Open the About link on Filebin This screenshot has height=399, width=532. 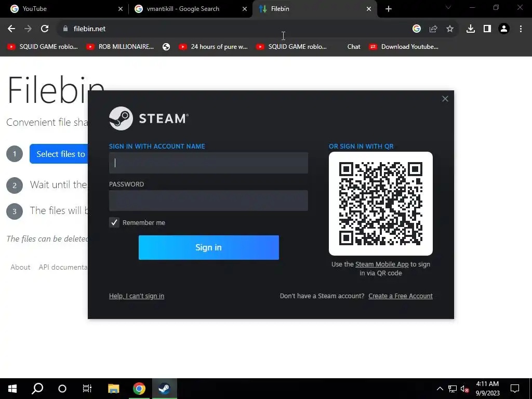20,267
